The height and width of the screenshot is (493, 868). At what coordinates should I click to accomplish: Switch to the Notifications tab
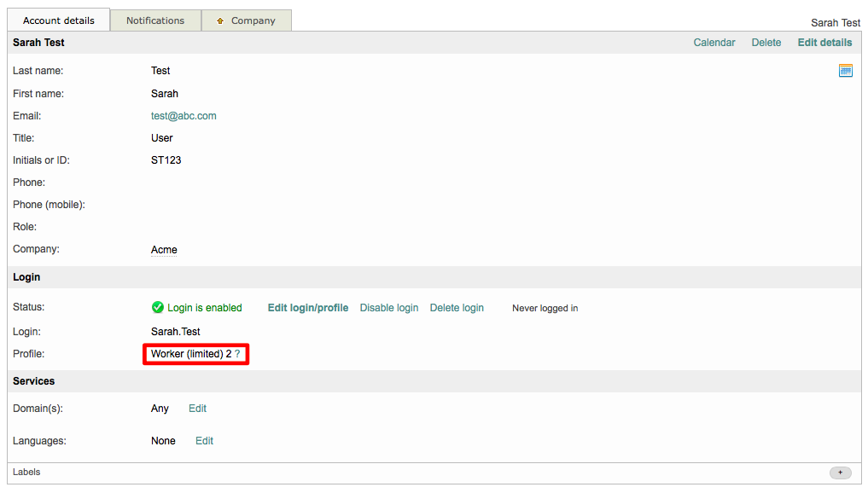point(155,20)
